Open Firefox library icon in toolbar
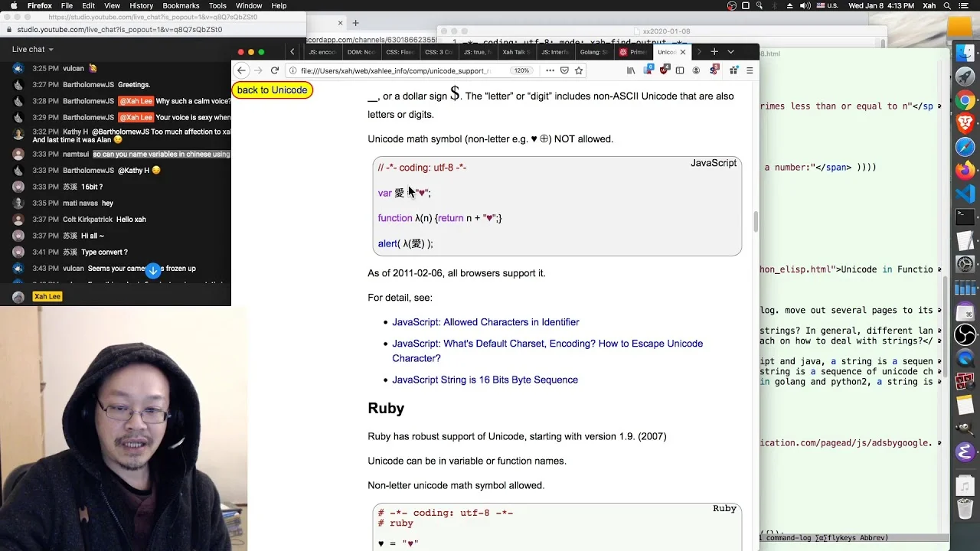The width and height of the screenshot is (980, 551). (631, 70)
